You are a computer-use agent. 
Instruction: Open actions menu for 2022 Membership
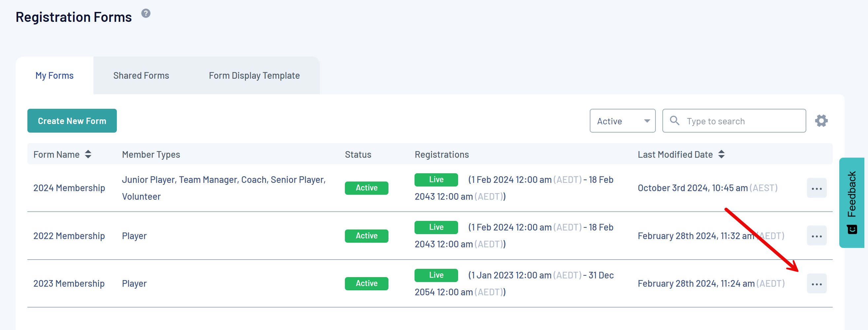coord(817,236)
